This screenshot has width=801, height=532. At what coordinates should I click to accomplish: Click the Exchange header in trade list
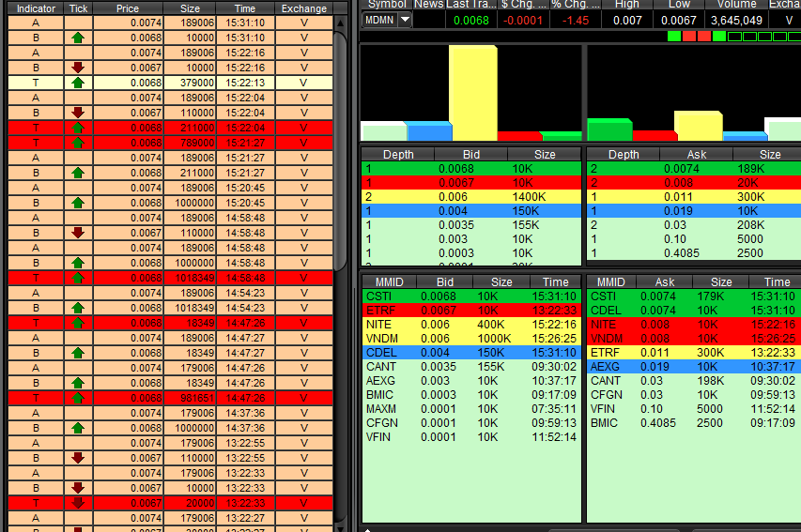point(303,8)
